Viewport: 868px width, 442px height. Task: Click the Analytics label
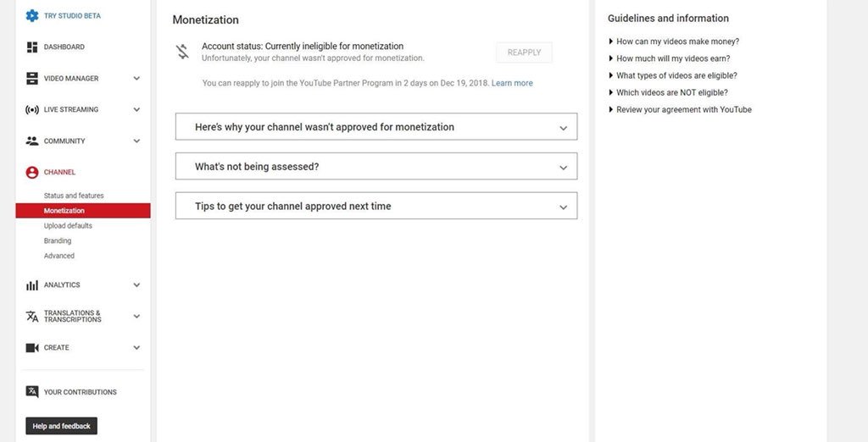click(62, 285)
